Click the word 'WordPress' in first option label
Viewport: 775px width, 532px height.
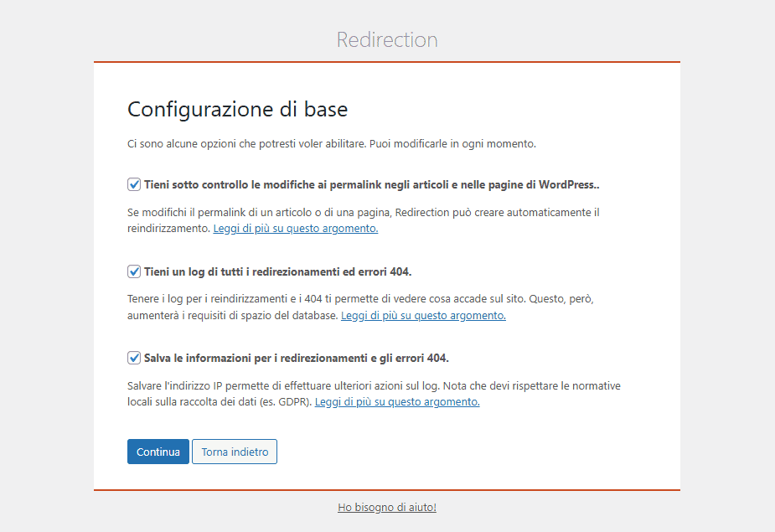coord(566,184)
